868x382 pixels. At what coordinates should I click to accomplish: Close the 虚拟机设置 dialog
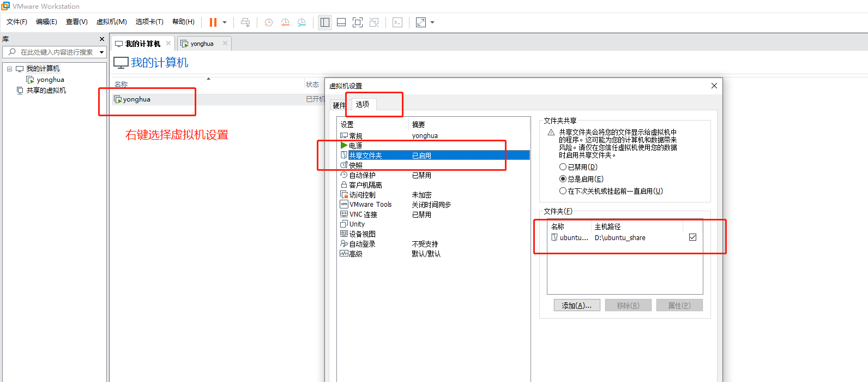coord(714,86)
